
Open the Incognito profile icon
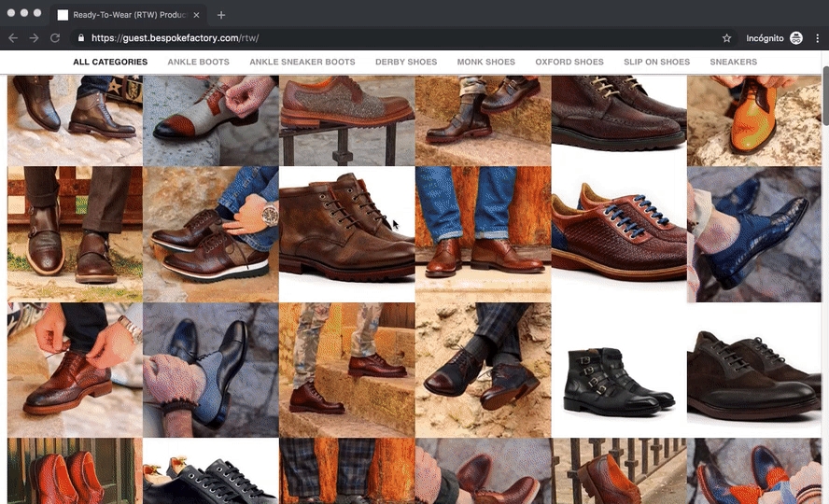point(796,38)
